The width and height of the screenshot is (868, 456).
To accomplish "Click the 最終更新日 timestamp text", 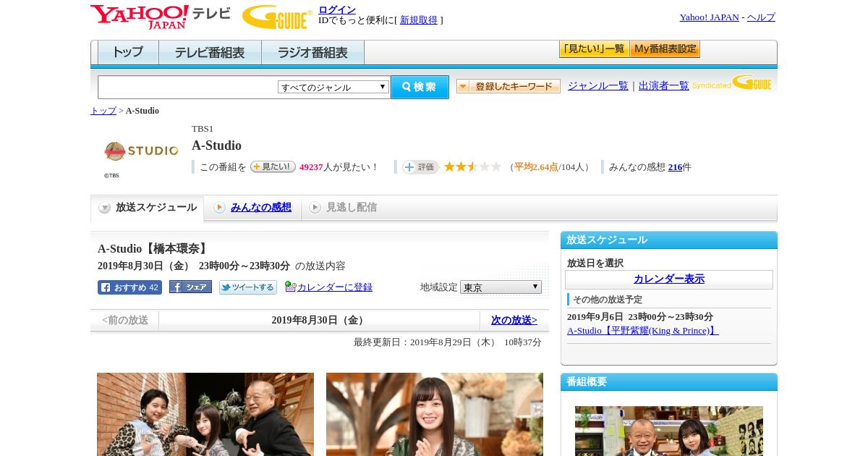I will coord(448,342).
